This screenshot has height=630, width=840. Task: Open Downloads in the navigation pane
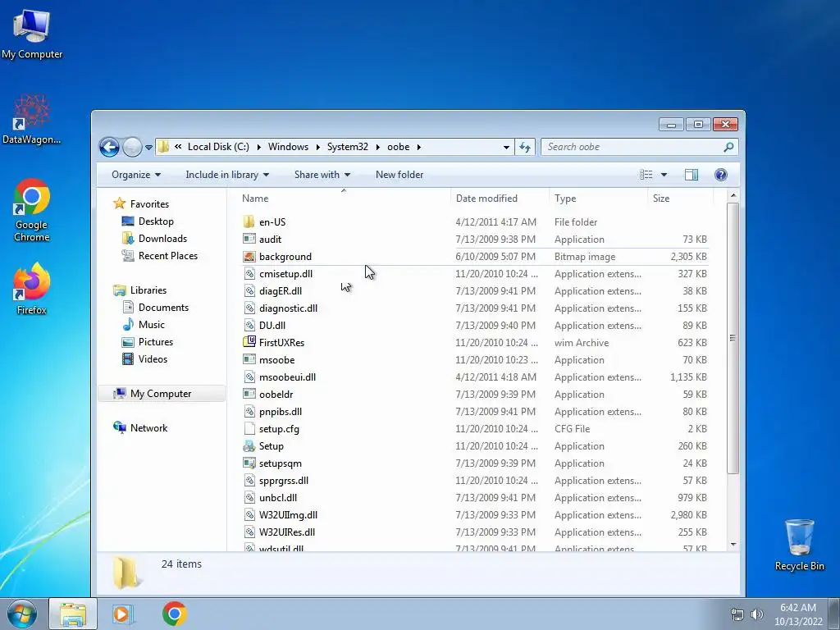162,239
